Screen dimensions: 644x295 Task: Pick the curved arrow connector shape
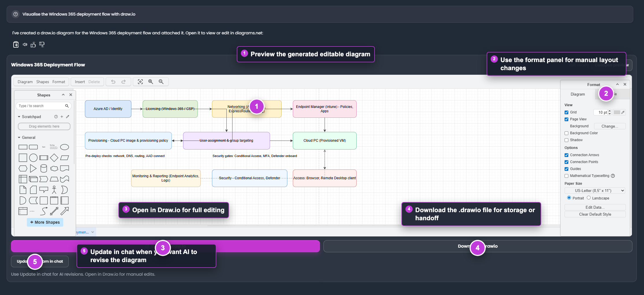click(44, 211)
